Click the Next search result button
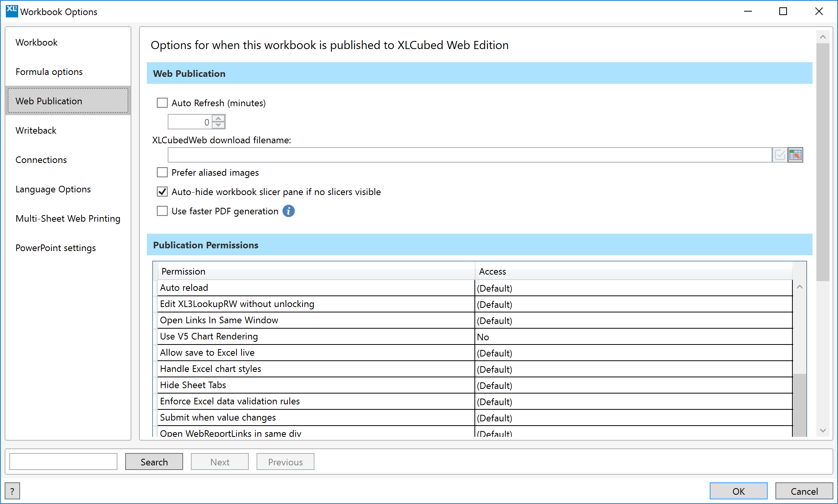This screenshot has height=504, width=838. 220,462
